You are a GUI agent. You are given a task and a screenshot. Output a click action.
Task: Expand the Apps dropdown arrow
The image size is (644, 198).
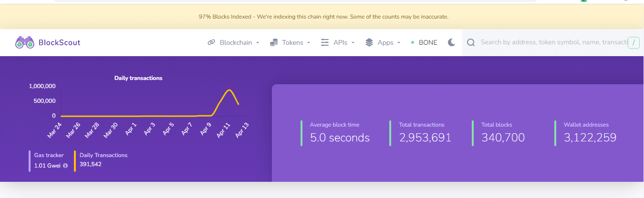(x=399, y=43)
